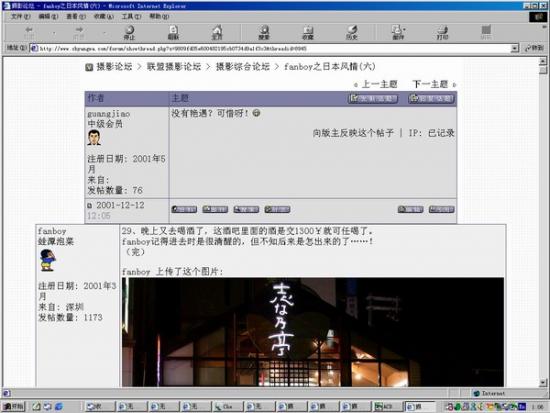
Task: Click fanboy's cartoon avatar image
Action: [x=47, y=260]
